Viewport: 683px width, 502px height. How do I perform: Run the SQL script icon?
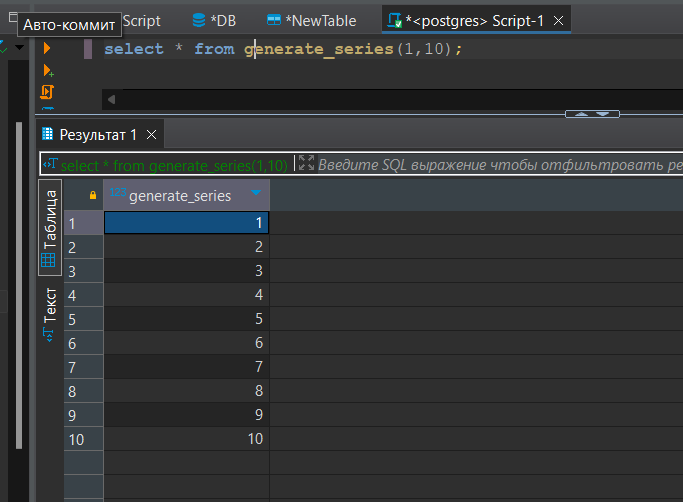[47, 92]
